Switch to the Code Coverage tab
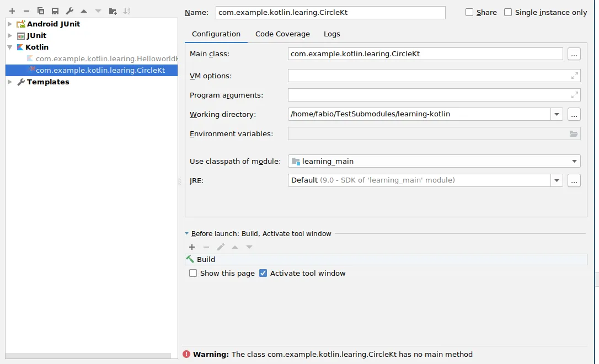This screenshot has width=599, height=364. point(282,34)
